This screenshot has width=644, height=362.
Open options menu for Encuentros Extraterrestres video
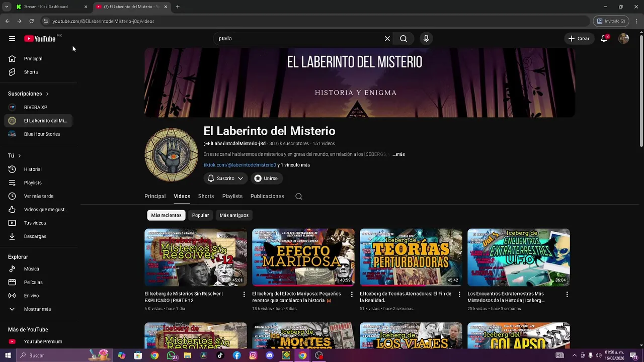pyautogui.click(x=567, y=294)
